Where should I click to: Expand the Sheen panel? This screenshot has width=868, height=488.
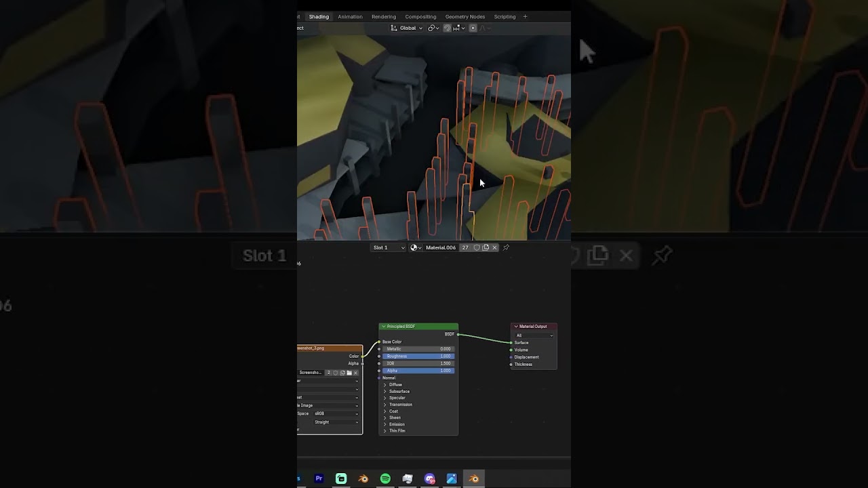point(385,418)
